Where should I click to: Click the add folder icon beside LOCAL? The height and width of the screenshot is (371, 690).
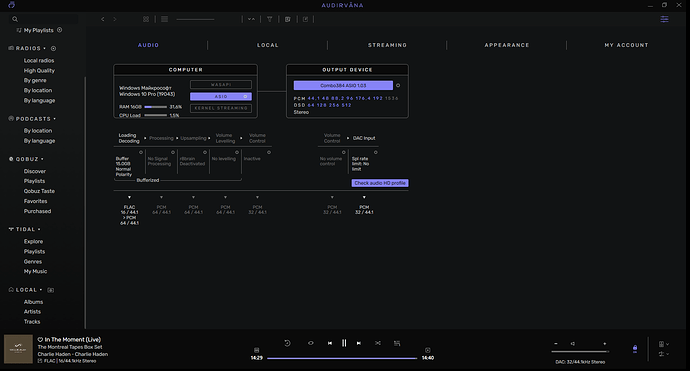click(51, 290)
